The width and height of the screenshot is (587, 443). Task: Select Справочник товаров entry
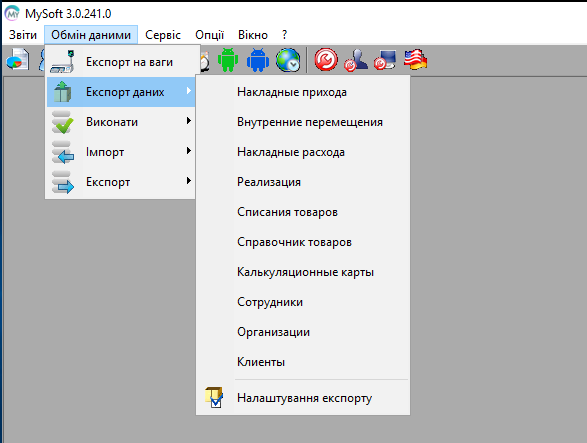pyautogui.click(x=303, y=242)
